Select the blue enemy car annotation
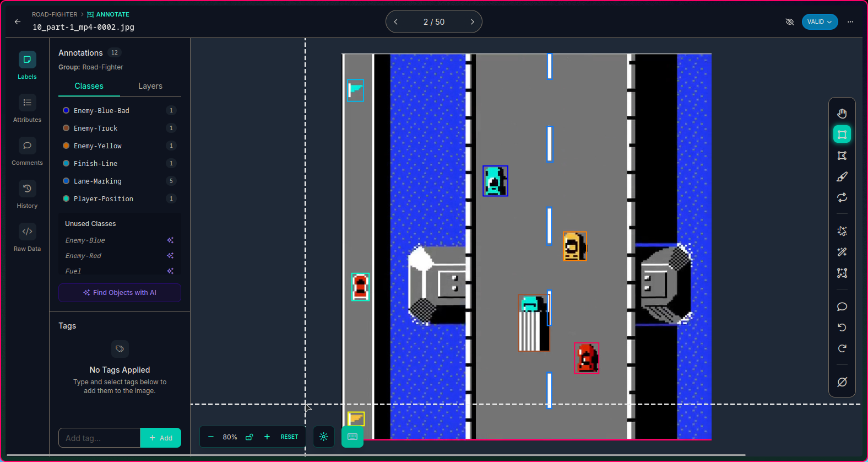Image resolution: width=868 pixels, height=462 pixels. pyautogui.click(x=495, y=181)
